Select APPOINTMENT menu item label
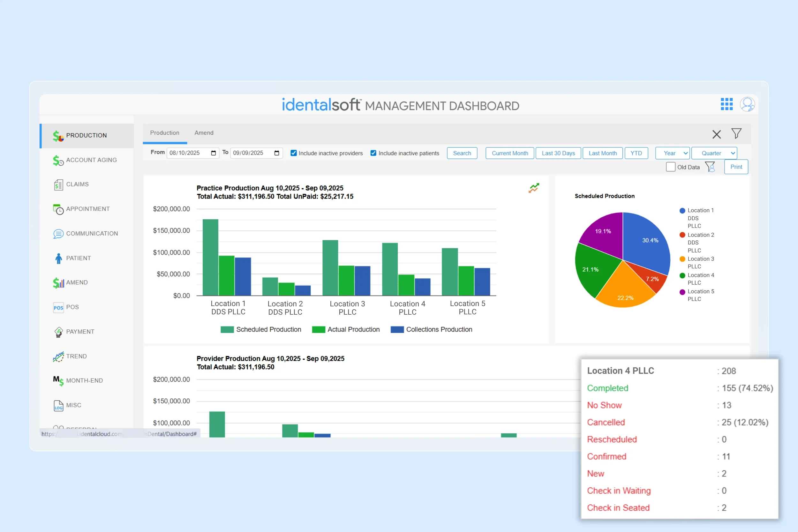Screen dimensions: 798x532 (88, 209)
